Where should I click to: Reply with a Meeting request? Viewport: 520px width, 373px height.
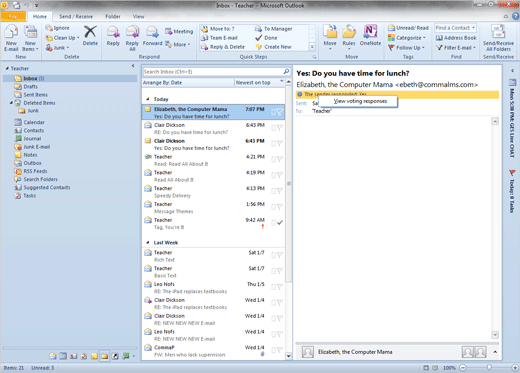point(179,31)
